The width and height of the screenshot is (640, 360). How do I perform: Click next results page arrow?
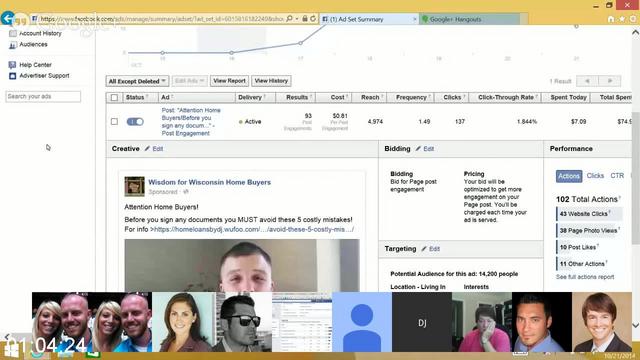coord(609,81)
